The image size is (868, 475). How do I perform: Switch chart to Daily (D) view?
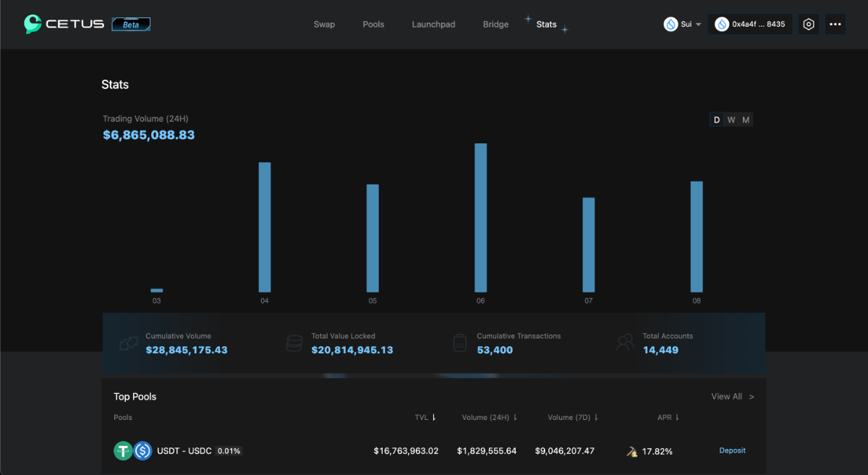coord(717,119)
